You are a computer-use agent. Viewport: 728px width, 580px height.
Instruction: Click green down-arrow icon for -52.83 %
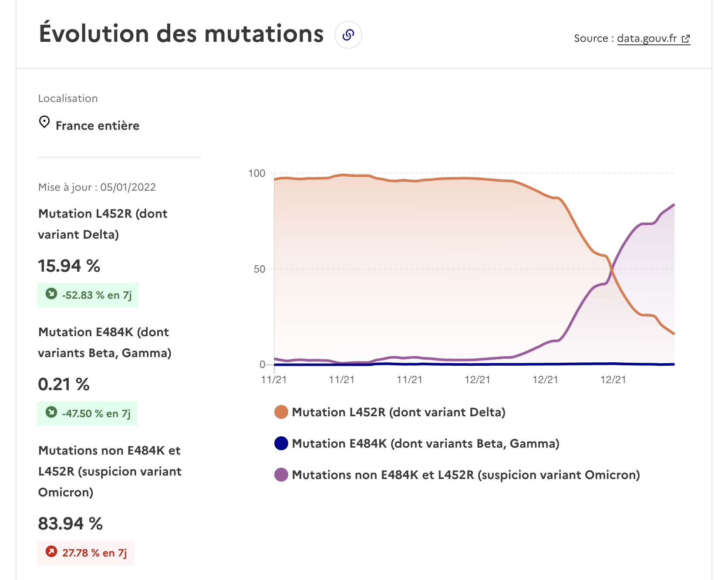[51, 294]
